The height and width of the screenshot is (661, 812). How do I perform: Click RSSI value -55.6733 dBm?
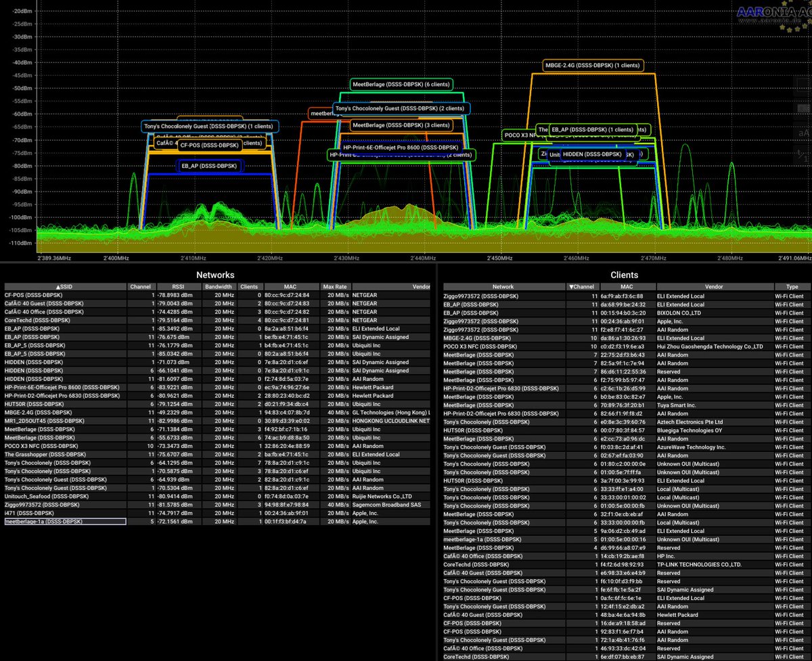tap(175, 438)
